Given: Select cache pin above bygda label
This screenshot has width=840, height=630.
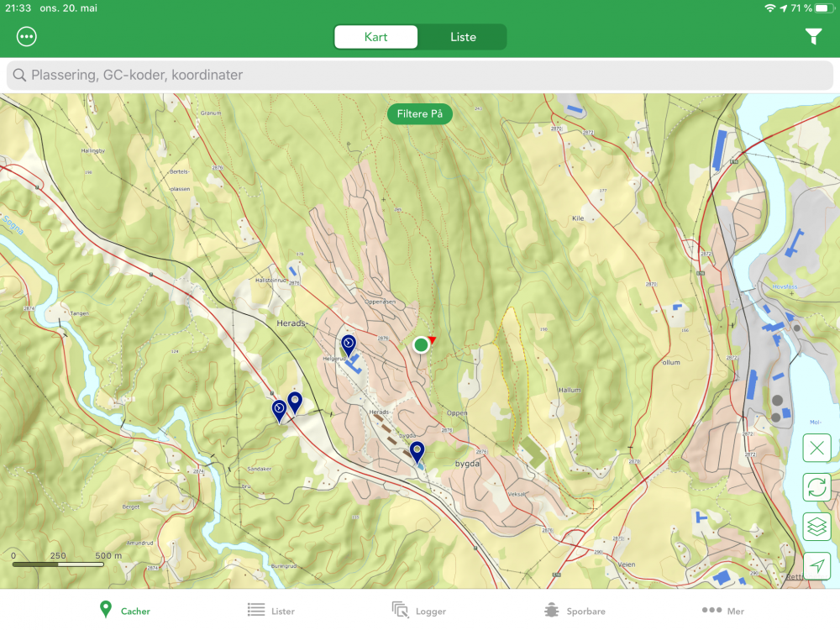Looking at the screenshot, I should (417, 453).
